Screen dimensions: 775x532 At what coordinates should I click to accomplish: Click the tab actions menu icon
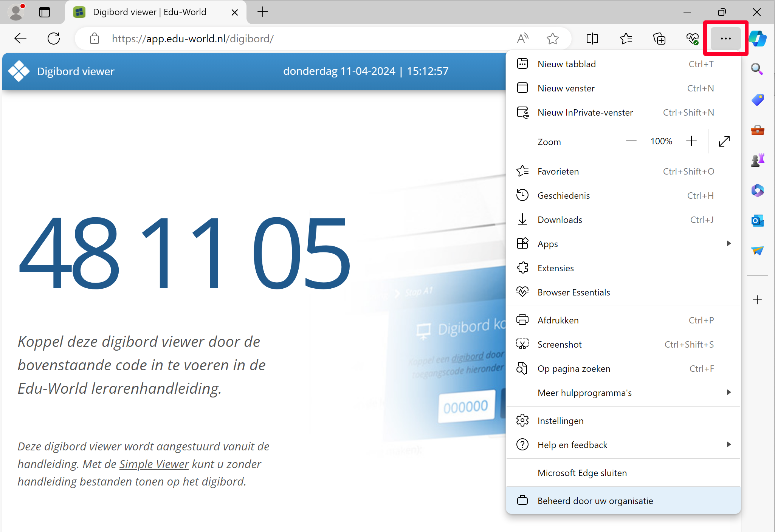pos(45,12)
